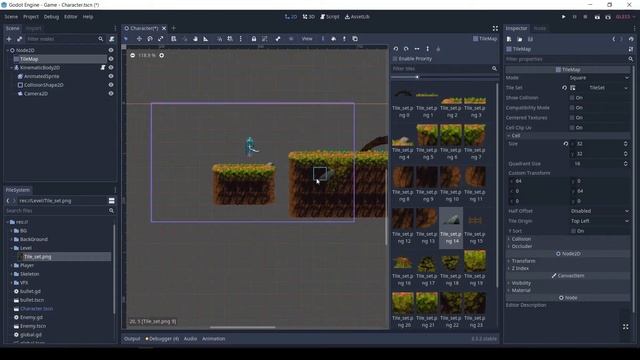Go back in Inspector history
Image resolution: width=640 pixels, height=360 pixels.
[x=613, y=39]
